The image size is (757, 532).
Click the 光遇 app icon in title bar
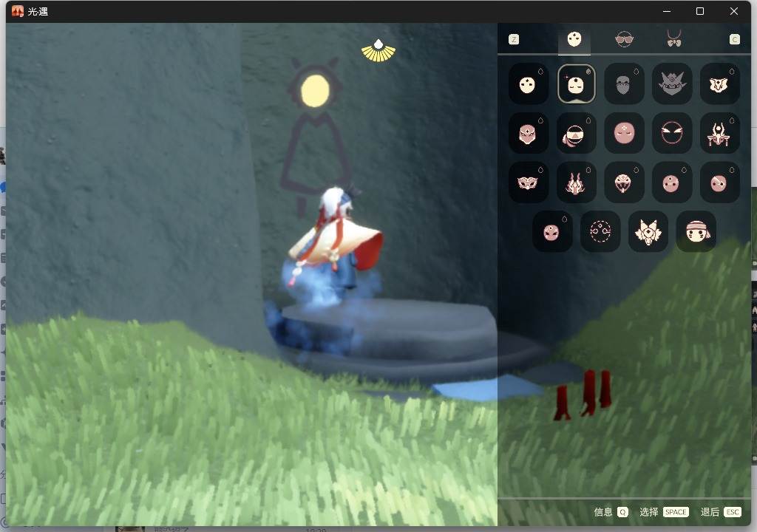(18, 11)
